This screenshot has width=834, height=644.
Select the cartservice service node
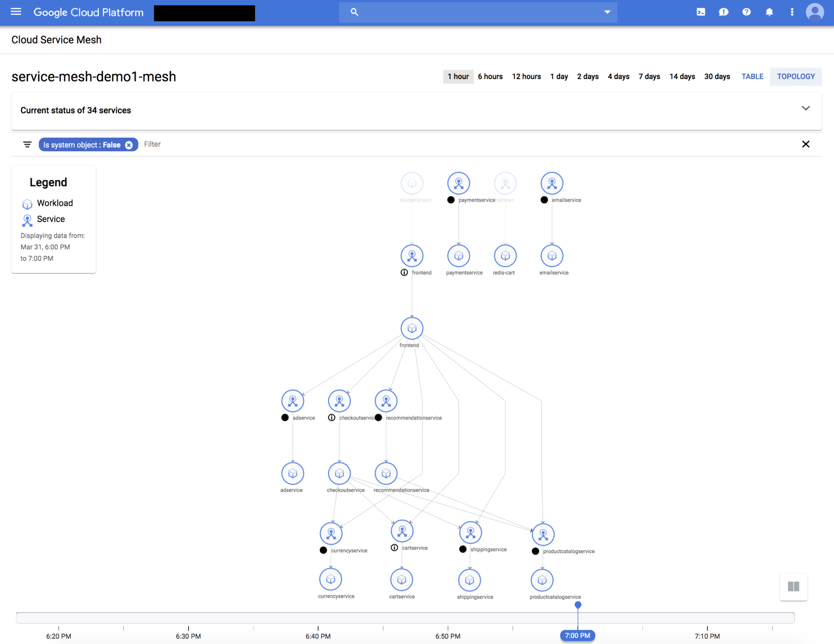[x=402, y=531]
